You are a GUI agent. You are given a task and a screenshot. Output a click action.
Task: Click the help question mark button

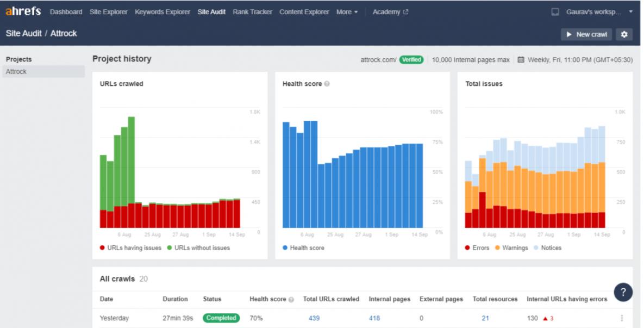(623, 292)
